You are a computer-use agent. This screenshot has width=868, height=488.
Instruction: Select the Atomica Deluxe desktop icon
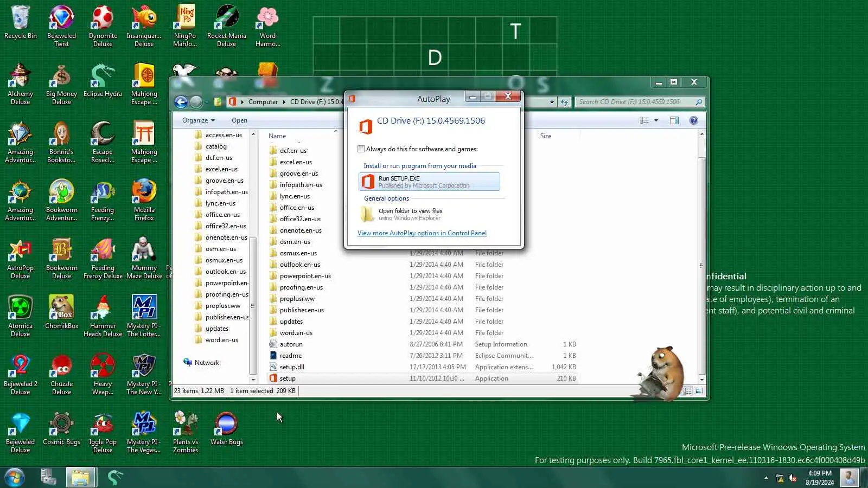(21, 316)
